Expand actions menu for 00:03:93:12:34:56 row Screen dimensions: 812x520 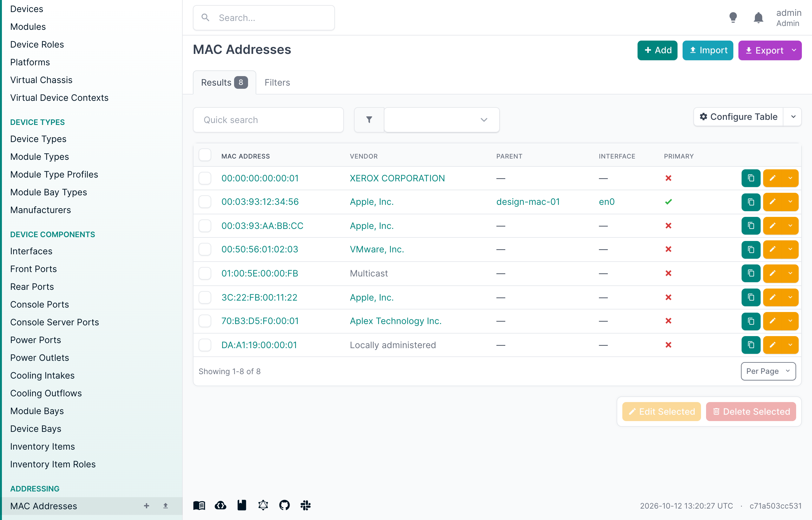[x=790, y=202]
